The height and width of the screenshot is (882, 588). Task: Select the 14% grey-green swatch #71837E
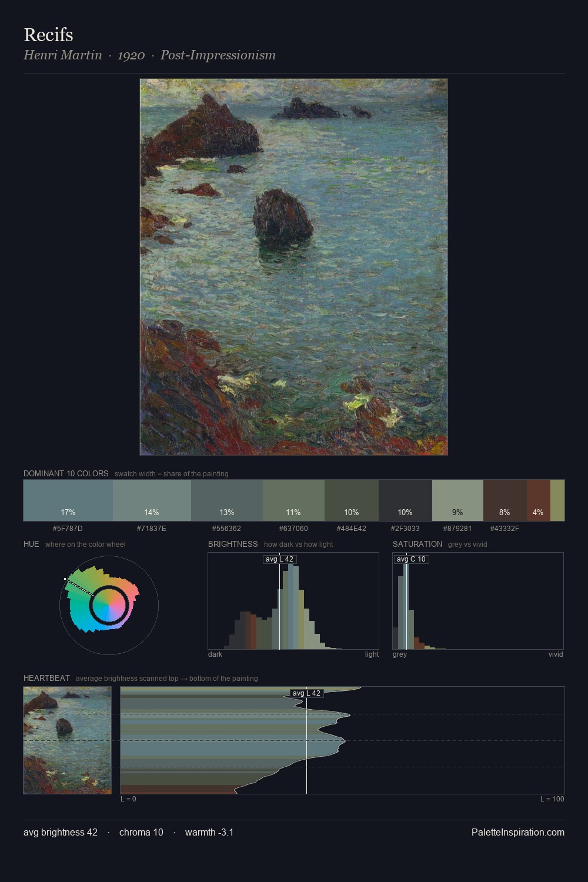(152, 500)
